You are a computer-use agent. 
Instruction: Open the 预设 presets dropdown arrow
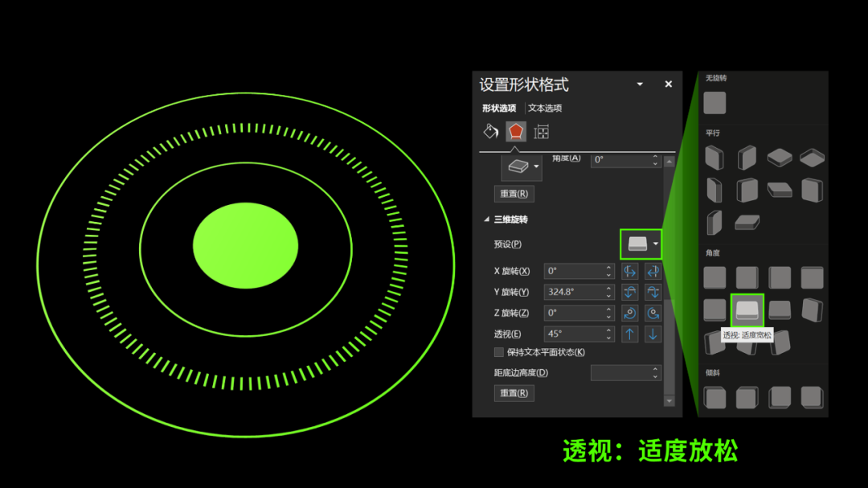656,244
